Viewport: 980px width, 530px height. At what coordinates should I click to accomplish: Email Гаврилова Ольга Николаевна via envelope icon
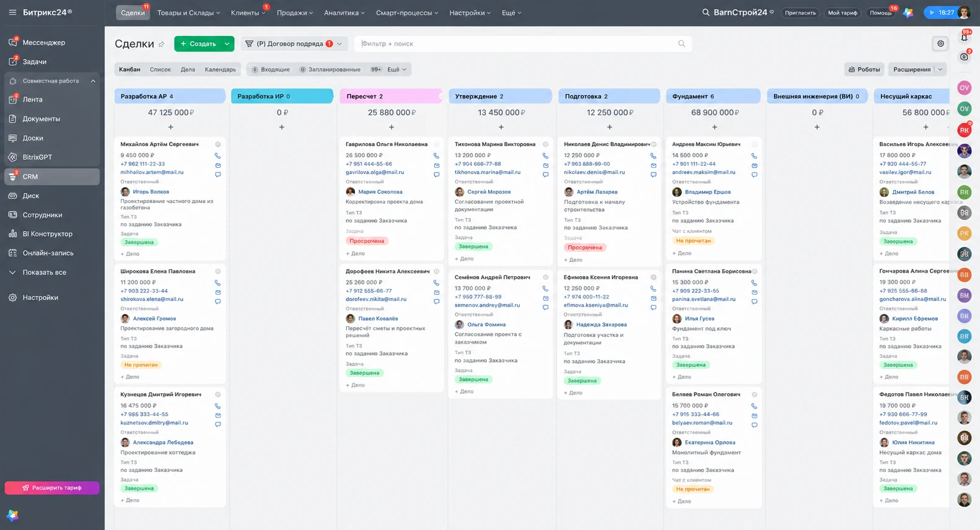pyautogui.click(x=437, y=165)
